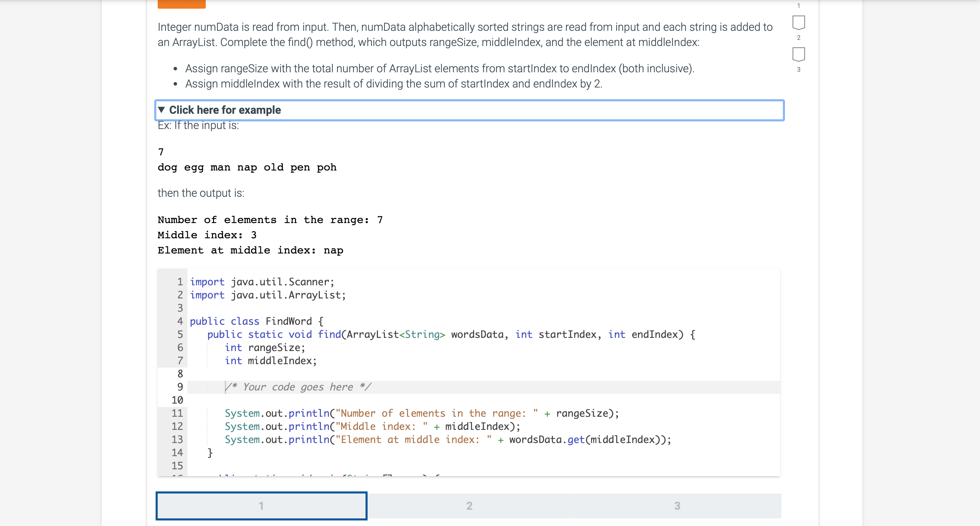Select the highlighted page 1 tab
This screenshot has height=526, width=980.
[x=261, y=506]
